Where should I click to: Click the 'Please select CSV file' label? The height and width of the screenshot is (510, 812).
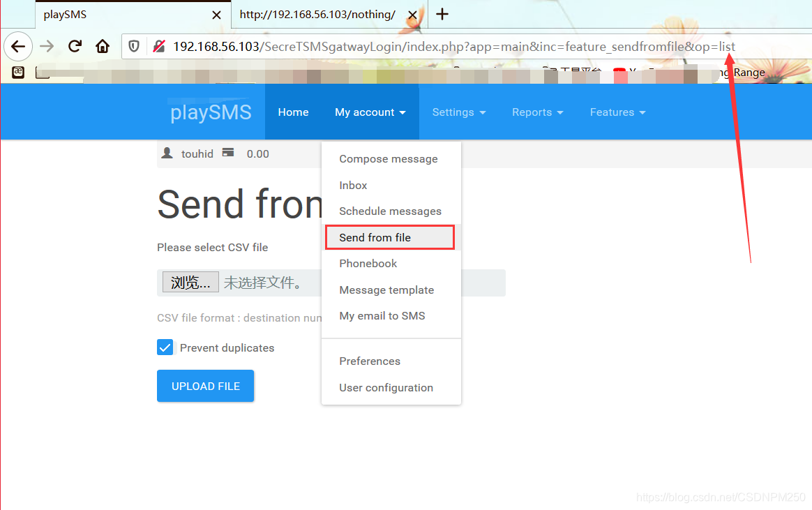(212, 248)
